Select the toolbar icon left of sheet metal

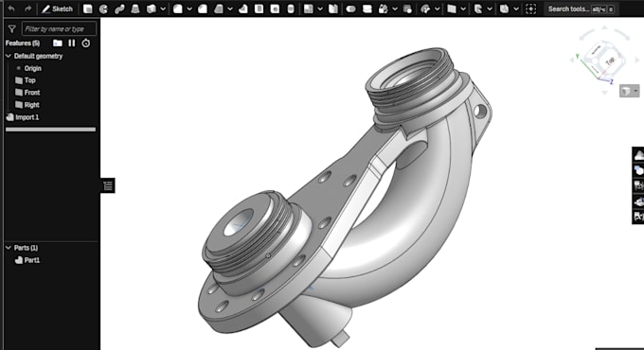coord(478,9)
